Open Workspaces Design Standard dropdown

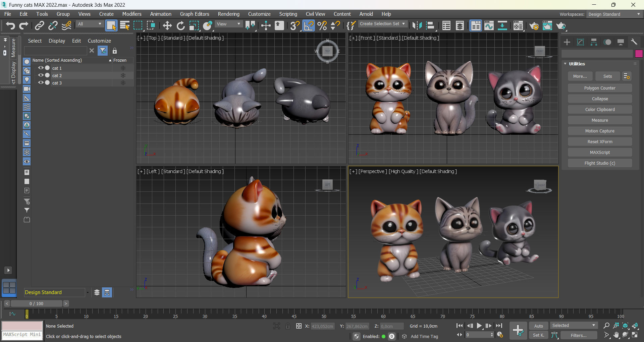tap(614, 14)
